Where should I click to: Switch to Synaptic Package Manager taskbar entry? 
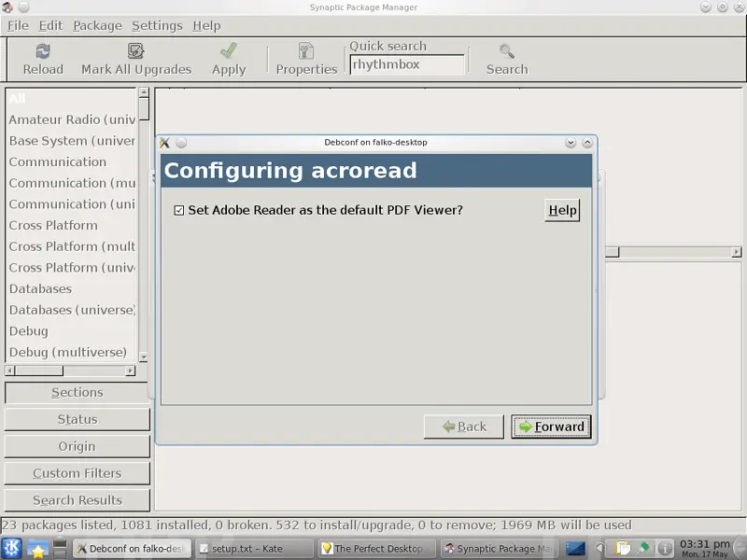tap(500, 549)
